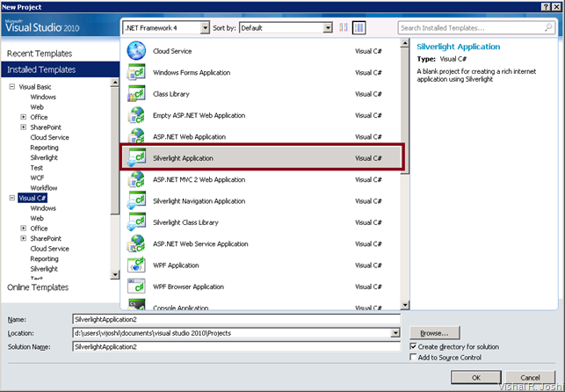Click the Empty ASP.NET Web Application icon
The width and height of the screenshot is (565, 392).
[136, 115]
